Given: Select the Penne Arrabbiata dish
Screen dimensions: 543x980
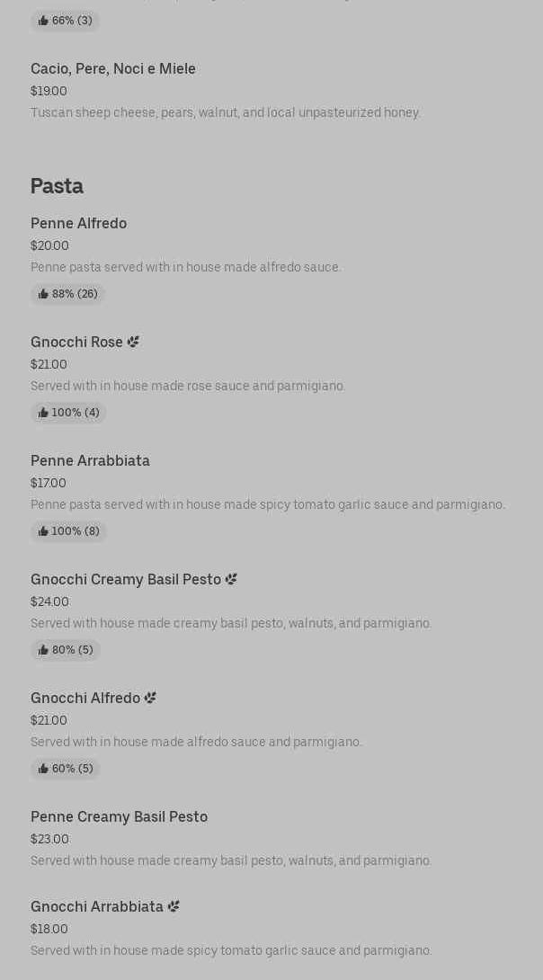Looking at the screenshot, I should pos(90,460).
